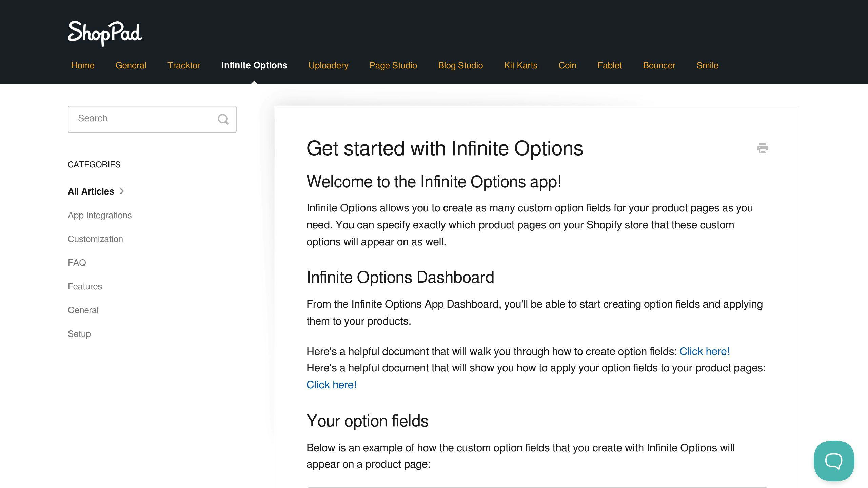Screen dimensions: 868x488
Task: Focus the Search input field
Action: pyautogui.click(x=152, y=119)
